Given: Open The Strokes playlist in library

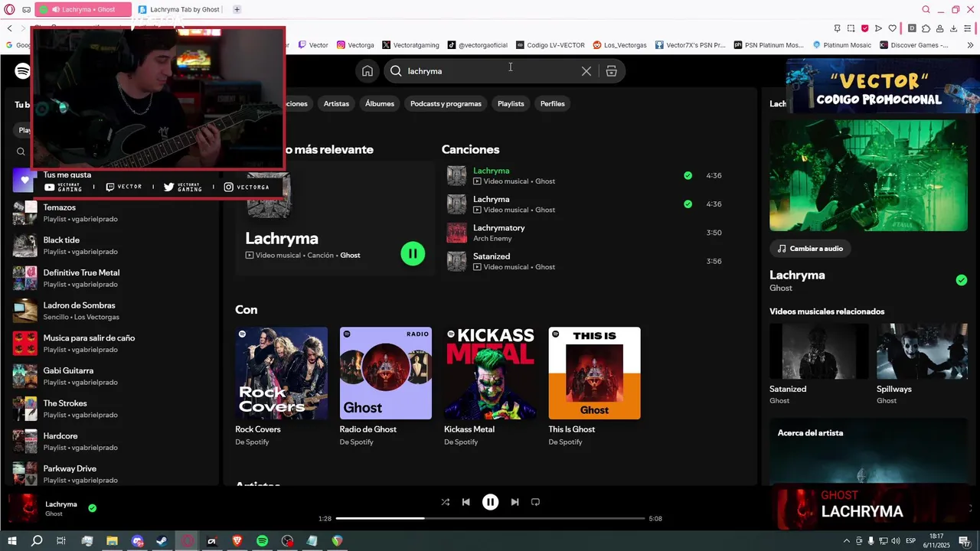Looking at the screenshot, I should click(111, 409).
